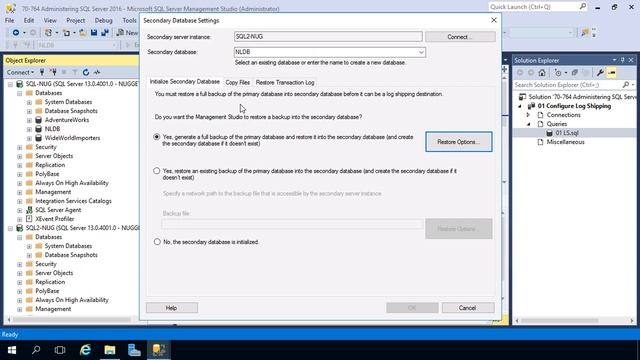Screen dimensions: 640x360
Task: Click the AdventureWorks database icon
Action: [x=38, y=120]
